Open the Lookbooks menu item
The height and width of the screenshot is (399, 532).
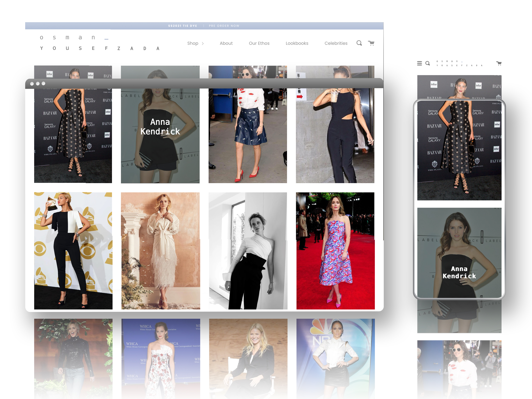pos(297,43)
